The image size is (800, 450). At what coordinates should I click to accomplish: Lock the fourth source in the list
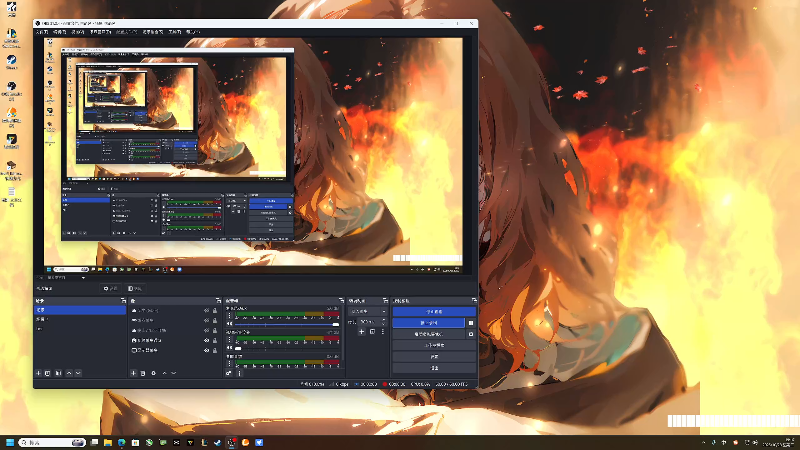tap(215, 340)
